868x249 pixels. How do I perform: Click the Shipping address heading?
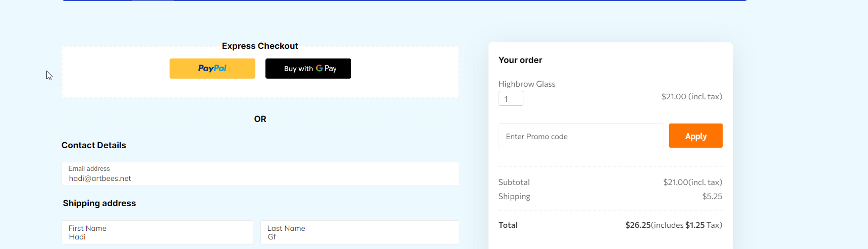[99, 203]
